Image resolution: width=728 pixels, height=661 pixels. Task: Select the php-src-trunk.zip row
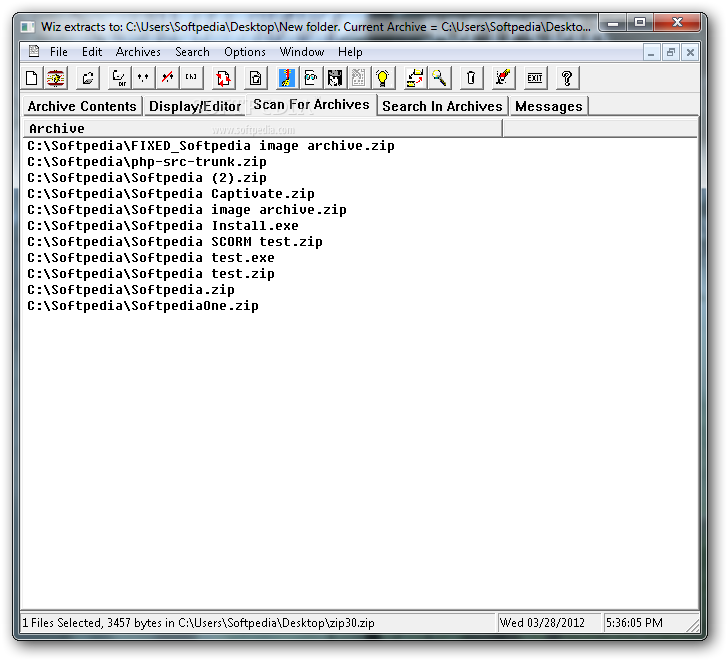(x=147, y=162)
